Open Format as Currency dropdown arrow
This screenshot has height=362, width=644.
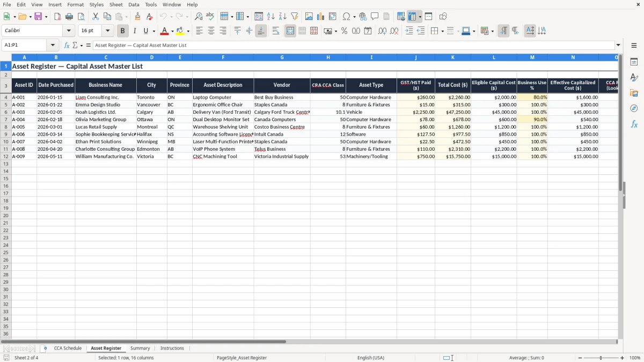pyautogui.click(x=335, y=31)
